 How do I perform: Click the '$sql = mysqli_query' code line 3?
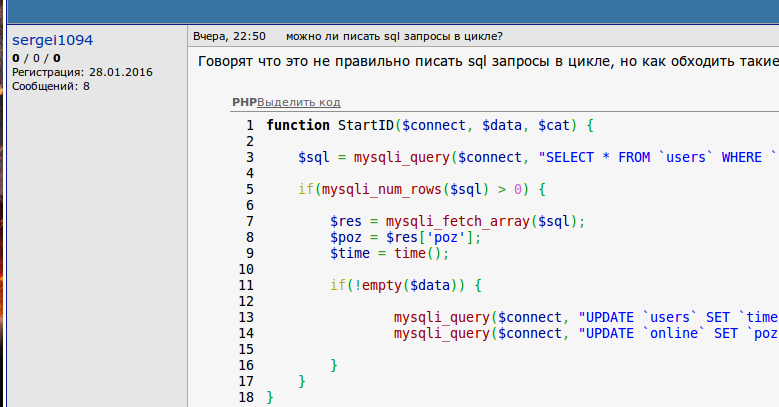(539, 157)
